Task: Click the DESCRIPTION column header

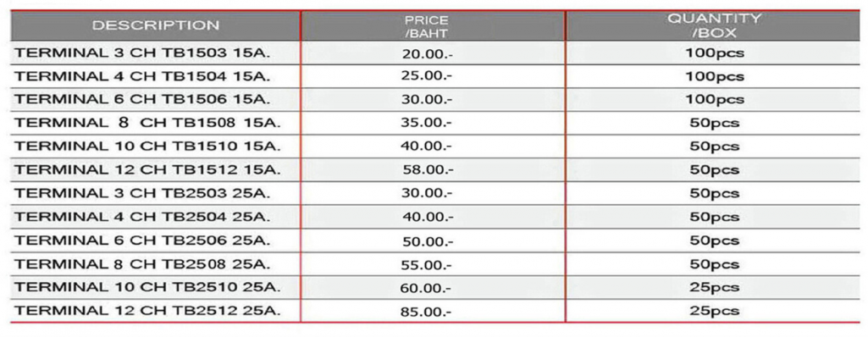Action: 156,25
